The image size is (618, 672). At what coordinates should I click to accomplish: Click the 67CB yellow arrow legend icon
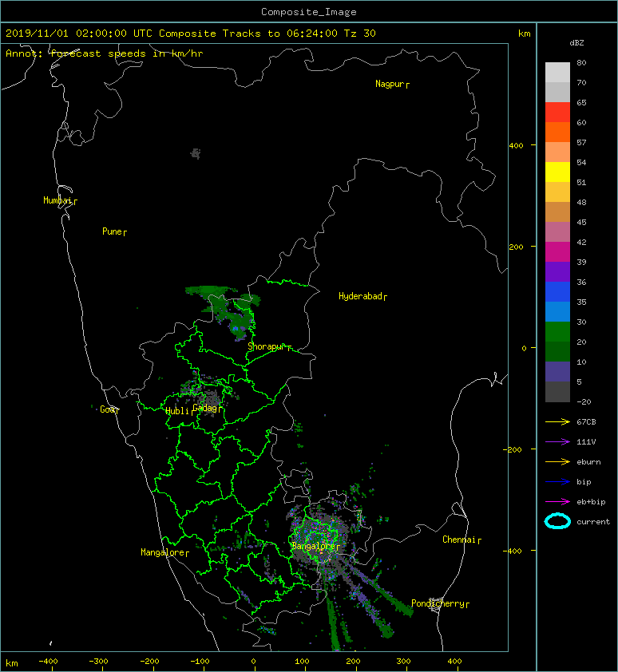click(x=557, y=421)
